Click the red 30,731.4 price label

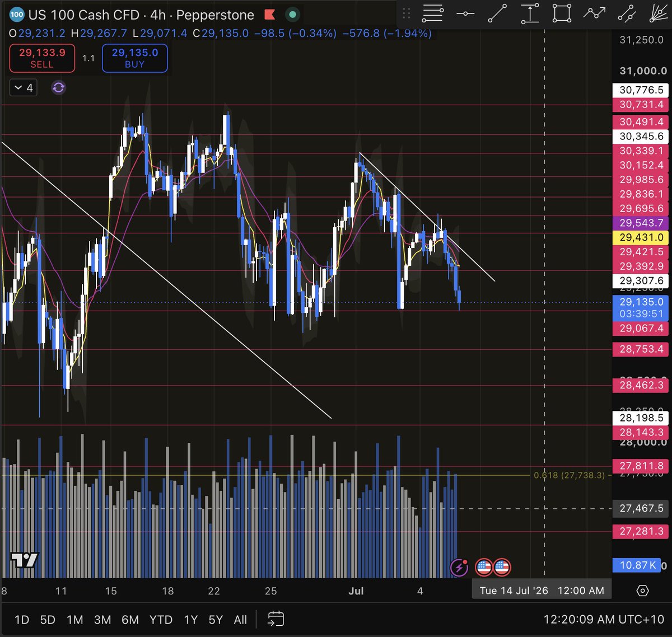[641, 104]
